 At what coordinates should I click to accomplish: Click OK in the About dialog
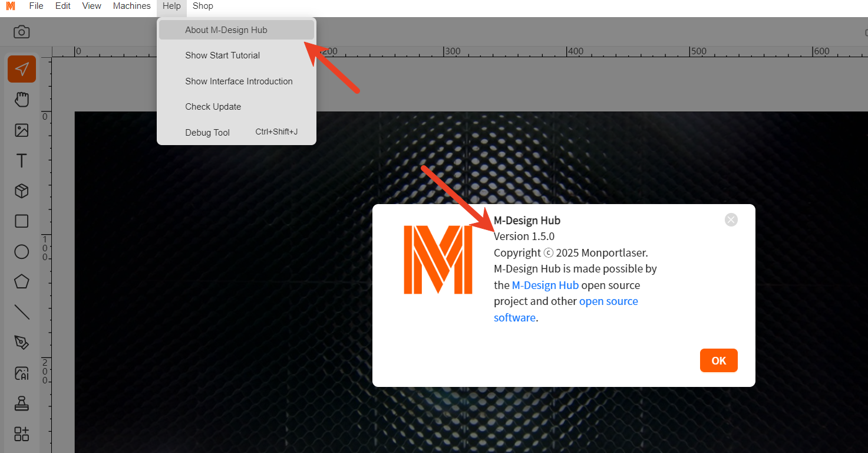tap(719, 361)
